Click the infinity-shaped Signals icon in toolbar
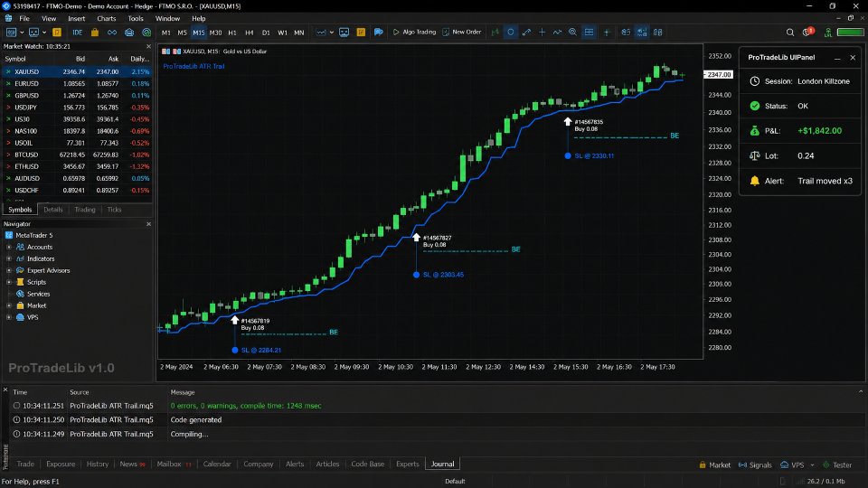Screen dimensions: 868x488 (112, 33)
